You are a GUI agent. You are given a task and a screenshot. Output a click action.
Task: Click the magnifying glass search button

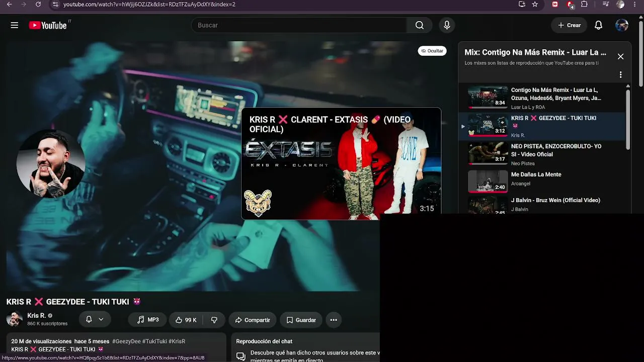point(420,25)
